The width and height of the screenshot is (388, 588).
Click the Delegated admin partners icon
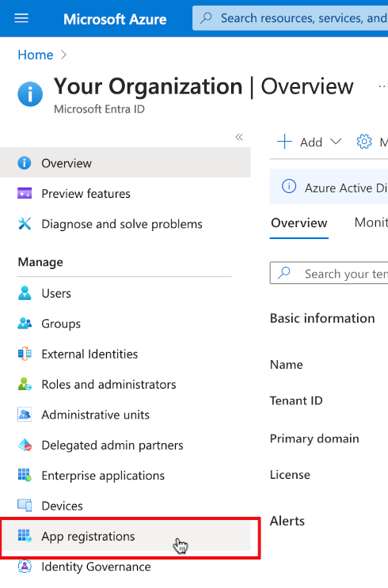pos(25,445)
